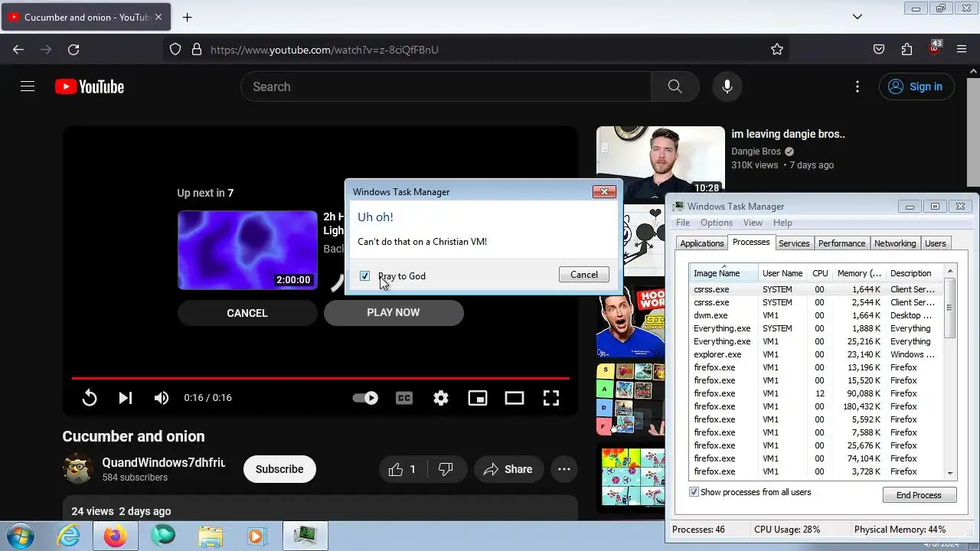Open the Windows Start button
This screenshot has height=551, width=980.
pyautogui.click(x=21, y=536)
